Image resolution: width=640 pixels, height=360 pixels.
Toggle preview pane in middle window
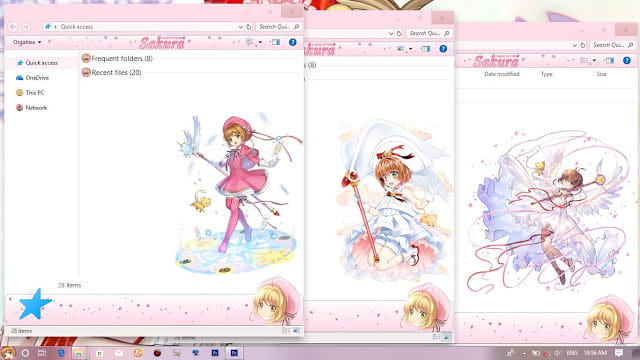pyautogui.click(x=426, y=49)
